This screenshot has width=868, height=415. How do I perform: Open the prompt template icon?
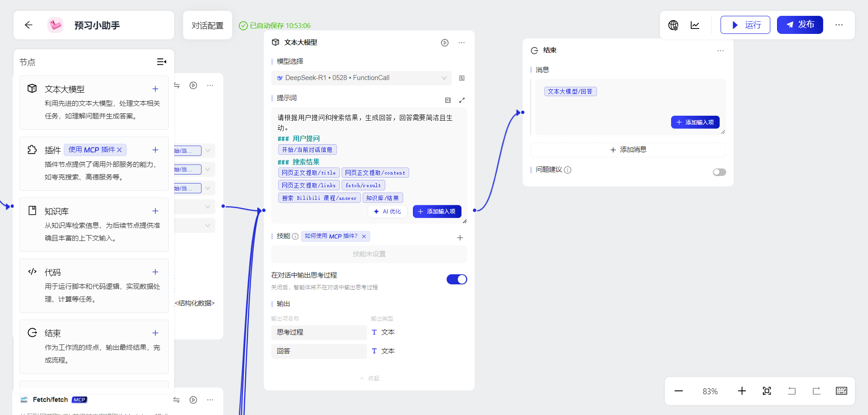448,100
